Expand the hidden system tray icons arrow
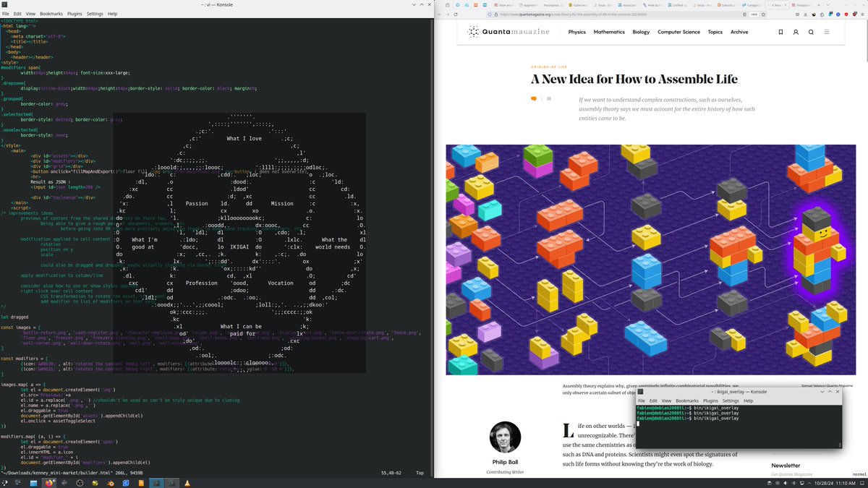Image resolution: width=868 pixels, height=488 pixels. [809, 483]
